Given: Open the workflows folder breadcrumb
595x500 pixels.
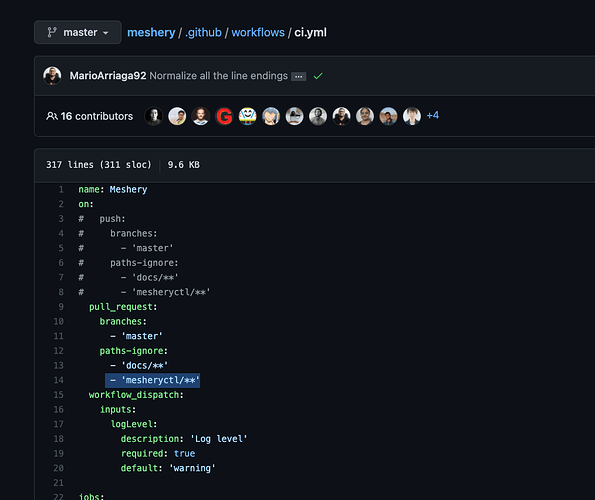Looking at the screenshot, I should pos(258,33).
